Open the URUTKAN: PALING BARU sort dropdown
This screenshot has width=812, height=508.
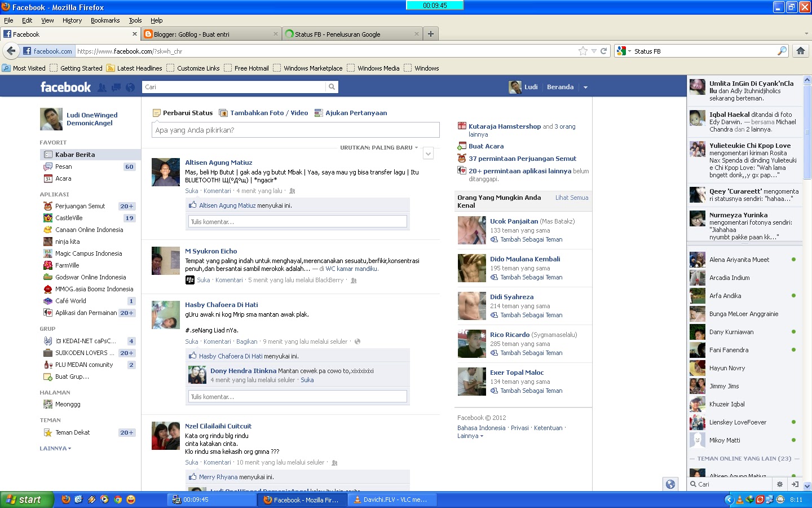coord(379,148)
